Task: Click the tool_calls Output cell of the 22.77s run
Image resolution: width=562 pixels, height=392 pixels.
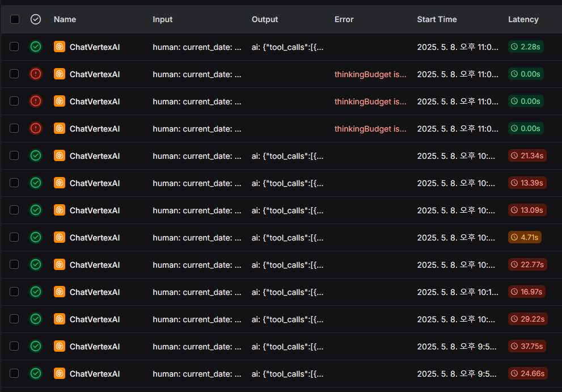Action: tap(288, 265)
